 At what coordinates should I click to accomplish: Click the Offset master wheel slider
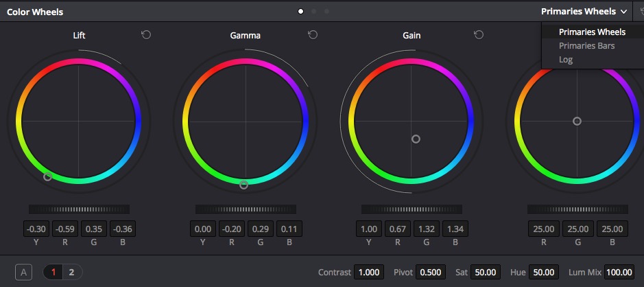tap(577, 209)
